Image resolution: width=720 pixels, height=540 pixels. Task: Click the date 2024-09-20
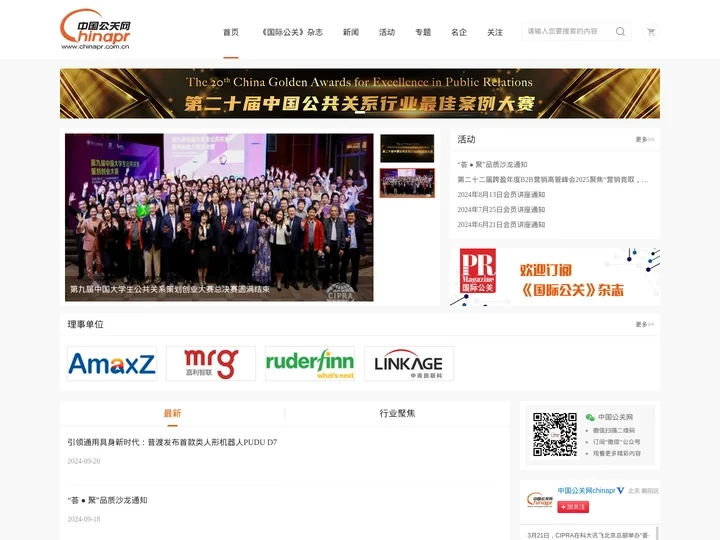[84, 461]
